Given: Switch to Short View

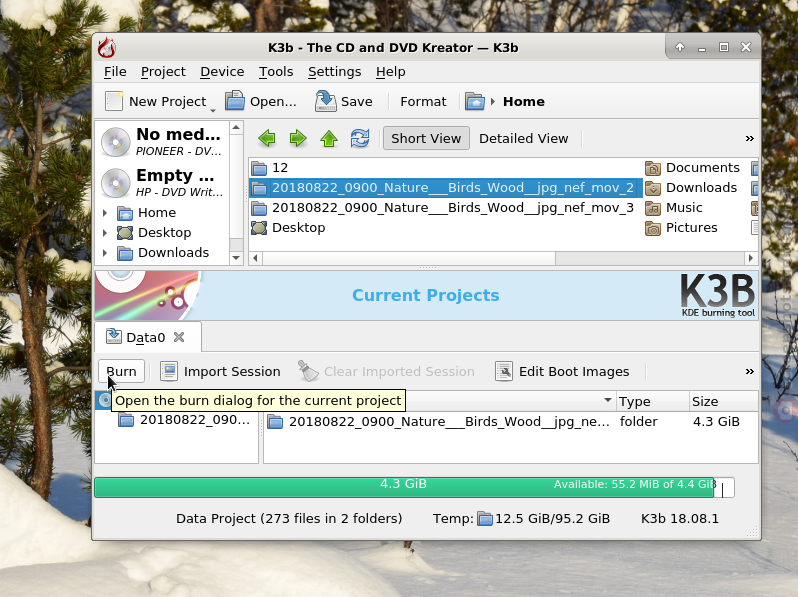Looking at the screenshot, I should pyautogui.click(x=426, y=138).
